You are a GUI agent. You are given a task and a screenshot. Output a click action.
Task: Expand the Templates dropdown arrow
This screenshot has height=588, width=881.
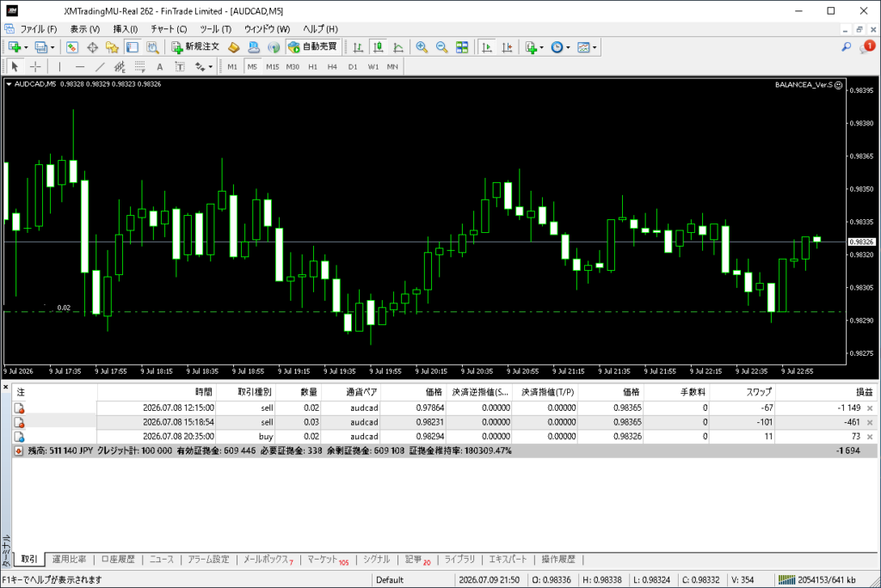[x=595, y=48]
